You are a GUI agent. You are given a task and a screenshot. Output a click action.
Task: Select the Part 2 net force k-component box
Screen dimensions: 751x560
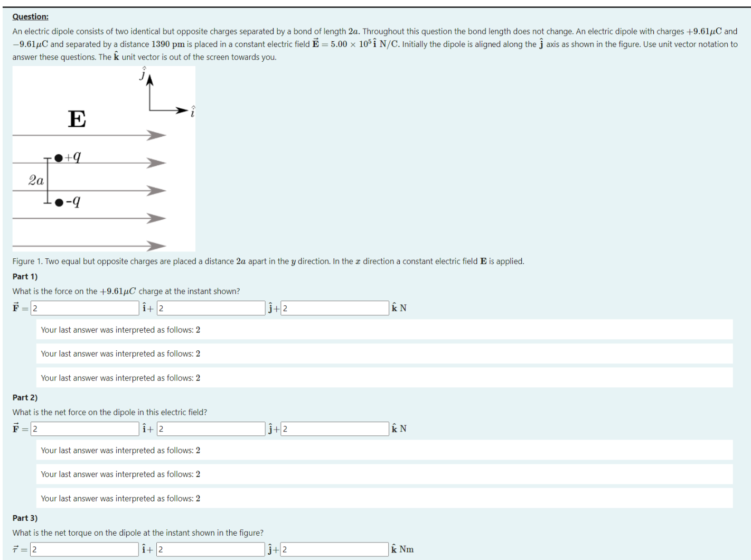[335, 428]
